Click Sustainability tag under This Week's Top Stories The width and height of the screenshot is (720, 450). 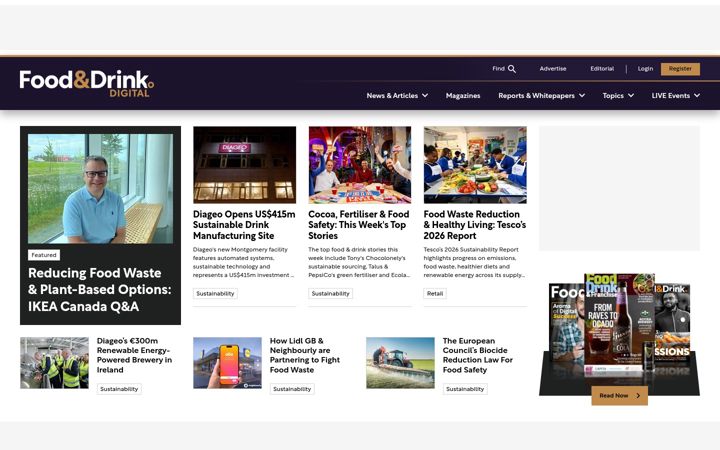point(331,293)
